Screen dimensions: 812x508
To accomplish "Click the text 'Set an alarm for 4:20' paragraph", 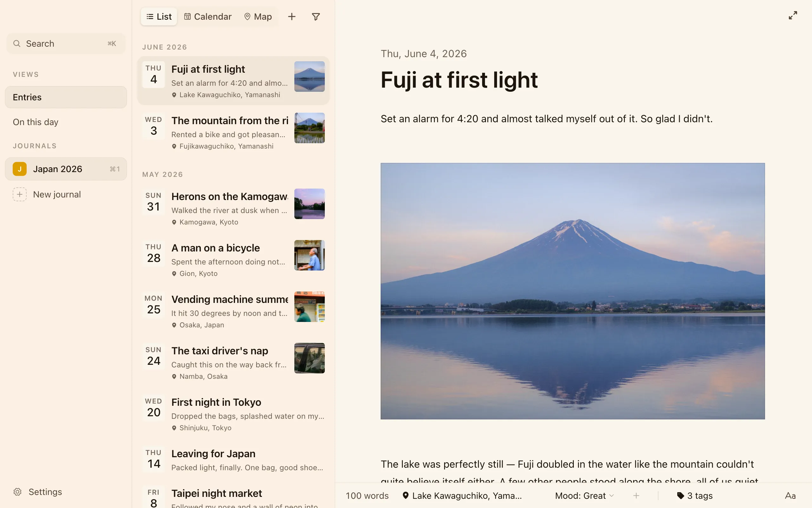I will tap(546, 119).
